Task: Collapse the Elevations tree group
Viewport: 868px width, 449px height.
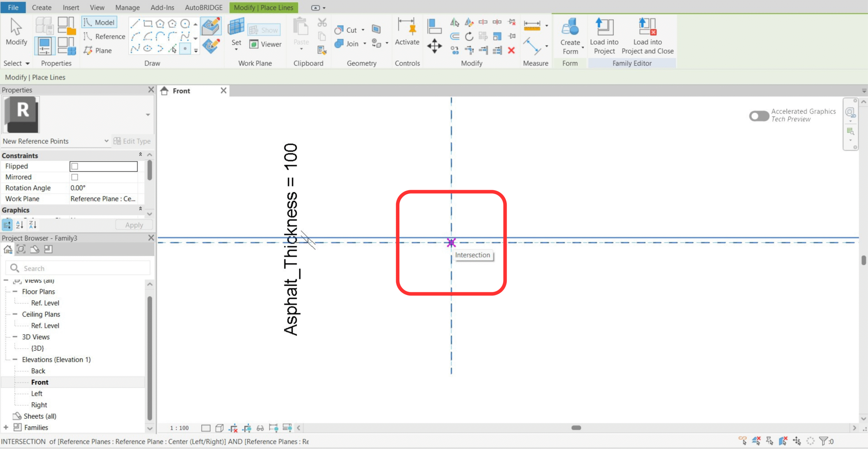Action: tap(15, 359)
